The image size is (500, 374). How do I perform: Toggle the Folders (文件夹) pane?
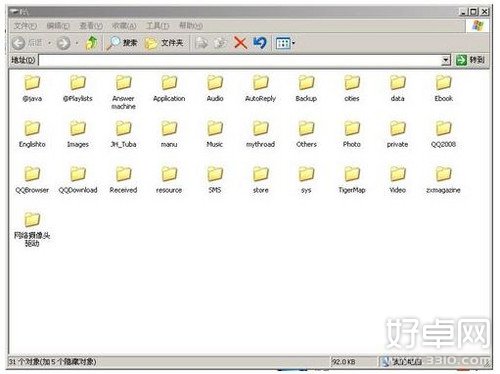[164, 43]
